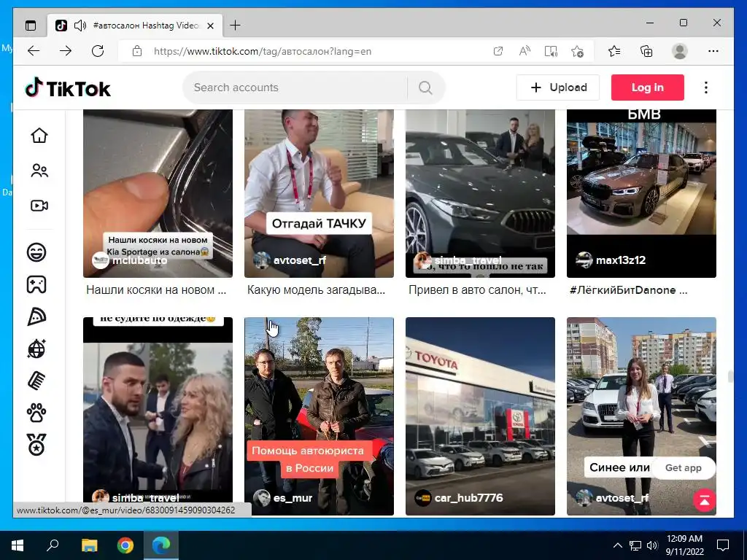
Task: Click the Log in button
Action: point(648,87)
